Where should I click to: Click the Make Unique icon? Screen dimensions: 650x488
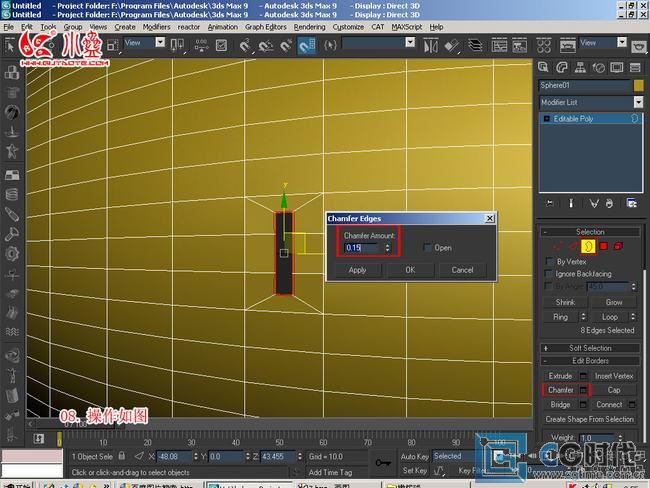594,203
